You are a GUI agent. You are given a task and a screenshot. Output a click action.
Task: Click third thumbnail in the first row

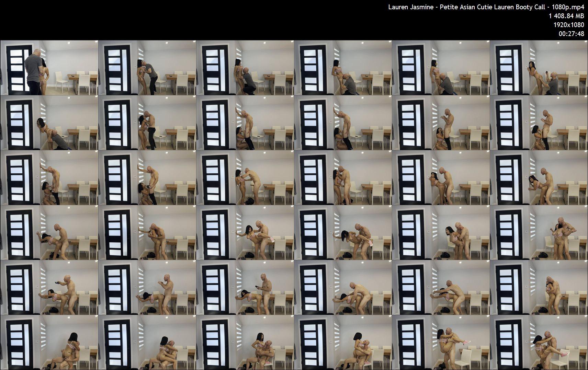[x=245, y=68]
